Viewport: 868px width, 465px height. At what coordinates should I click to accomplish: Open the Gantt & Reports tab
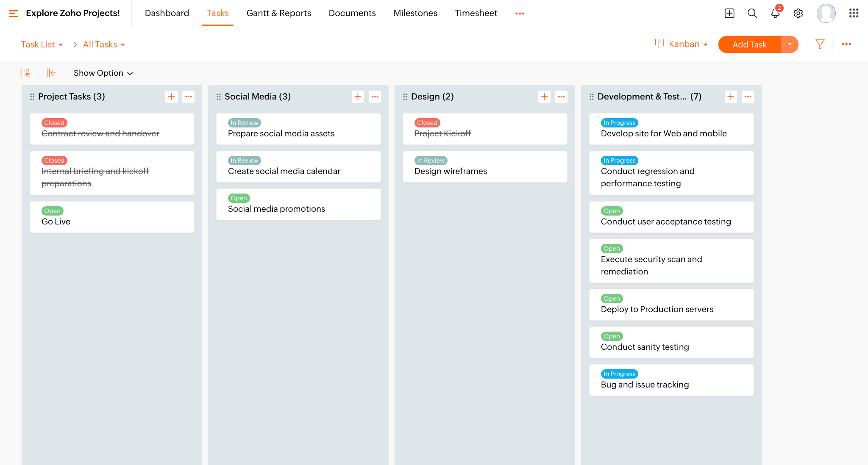coord(277,13)
